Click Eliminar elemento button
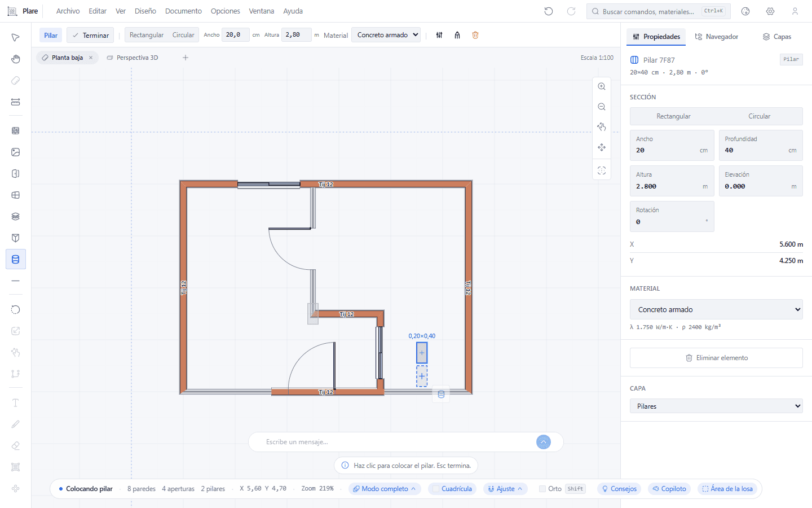Image resolution: width=812 pixels, height=508 pixels. coord(716,358)
